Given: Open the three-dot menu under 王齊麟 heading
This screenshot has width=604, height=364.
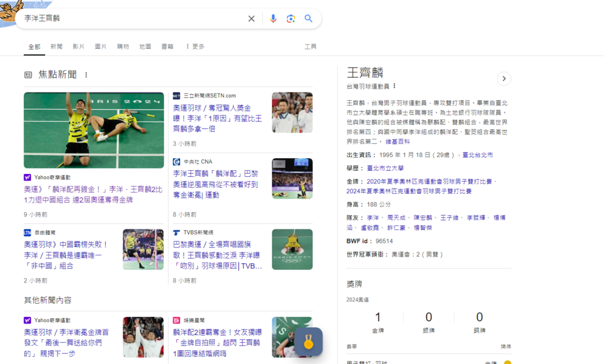Looking at the screenshot, I should [394, 87].
